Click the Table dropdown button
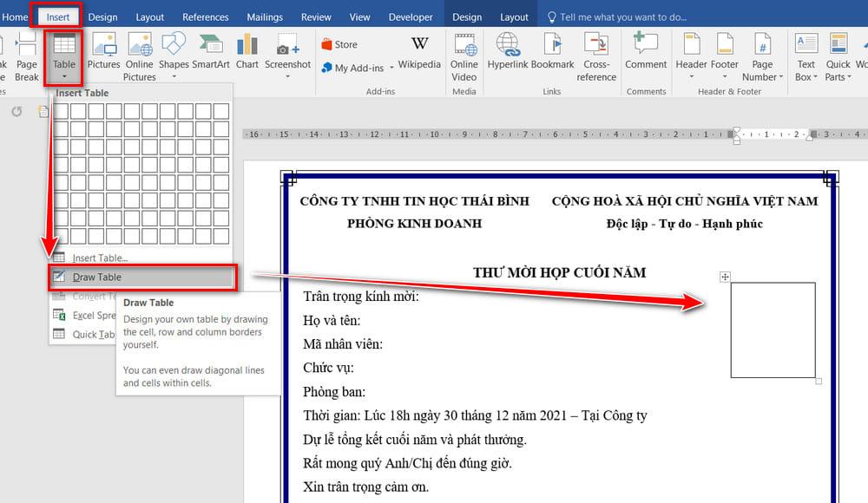Viewport: 868px width, 503px height. 64,56
